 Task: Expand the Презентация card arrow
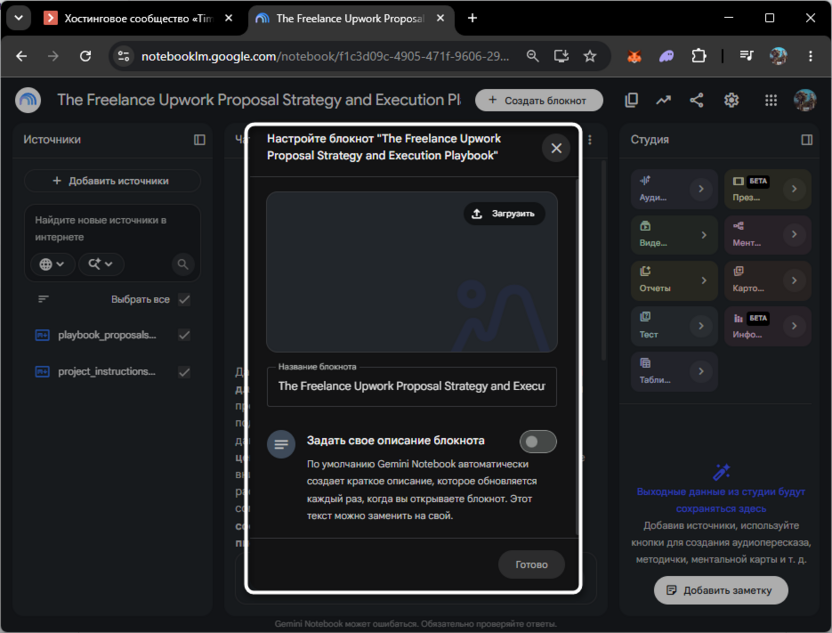tap(794, 189)
